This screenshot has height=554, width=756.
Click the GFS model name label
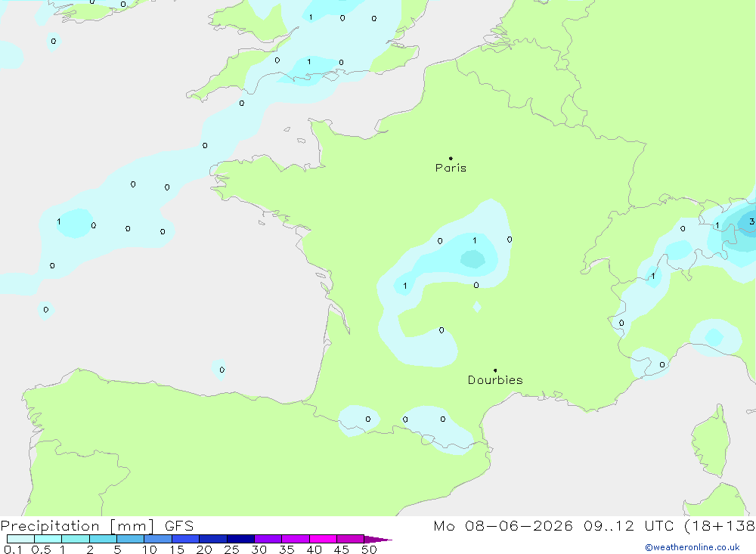(x=179, y=526)
